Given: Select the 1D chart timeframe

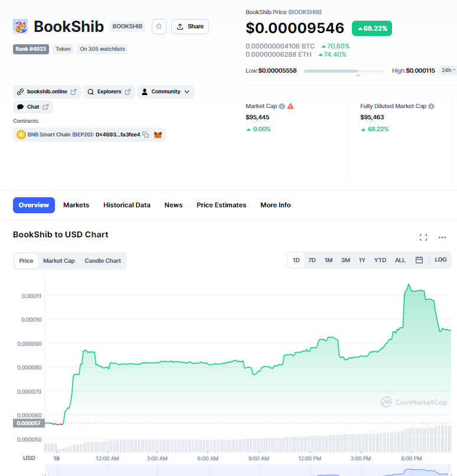Looking at the screenshot, I should coord(296,260).
